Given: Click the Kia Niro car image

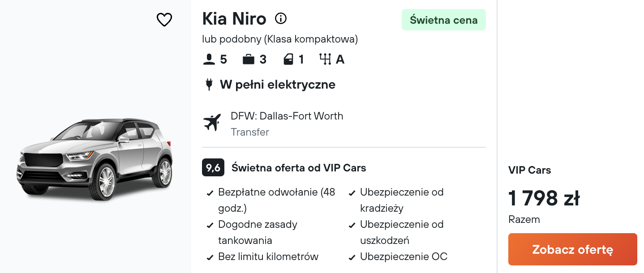Looking at the screenshot, I should tap(94, 159).
